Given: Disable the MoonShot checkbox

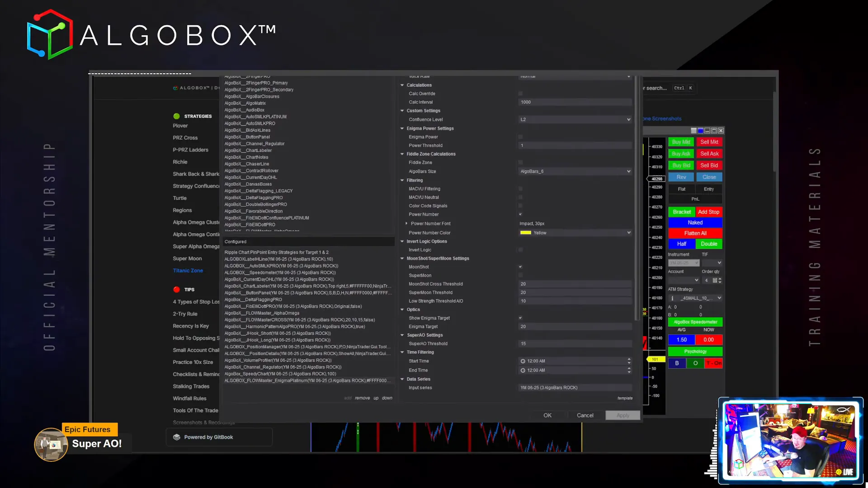Looking at the screenshot, I should tap(520, 267).
